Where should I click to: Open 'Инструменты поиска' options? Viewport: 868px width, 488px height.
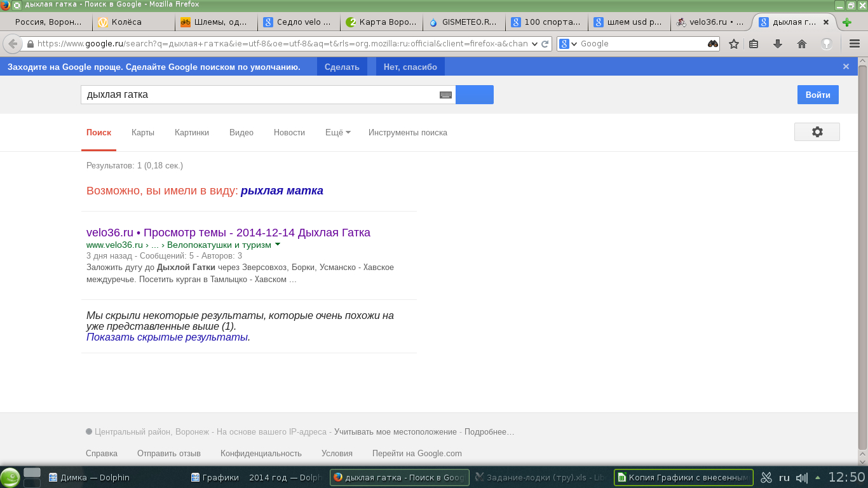[408, 133]
